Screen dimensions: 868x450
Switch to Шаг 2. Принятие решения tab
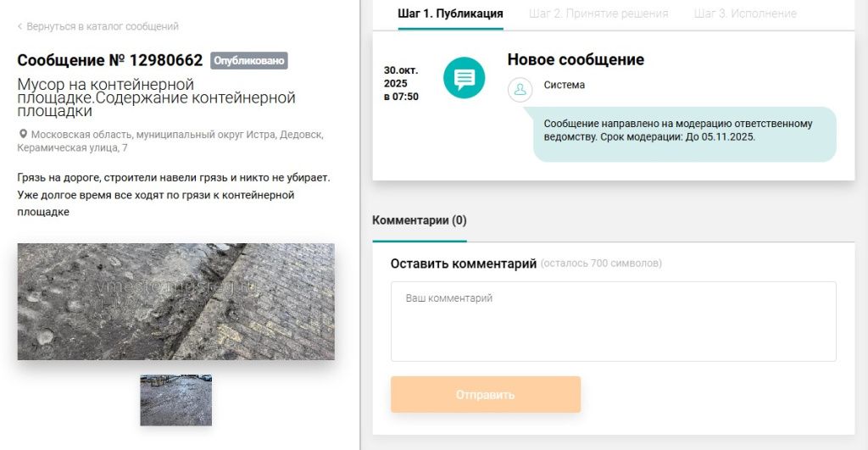click(x=598, y=14)
